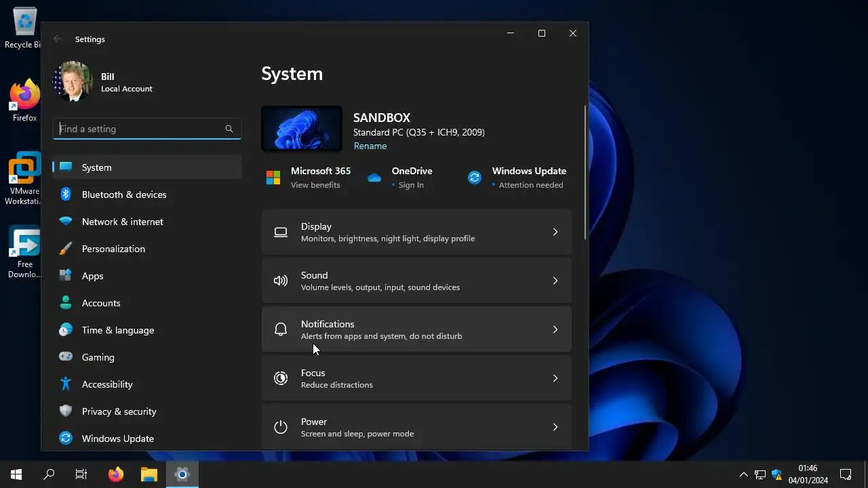Open Windows Update Attention needed status

pyautogui.click(x=531, y=185)
